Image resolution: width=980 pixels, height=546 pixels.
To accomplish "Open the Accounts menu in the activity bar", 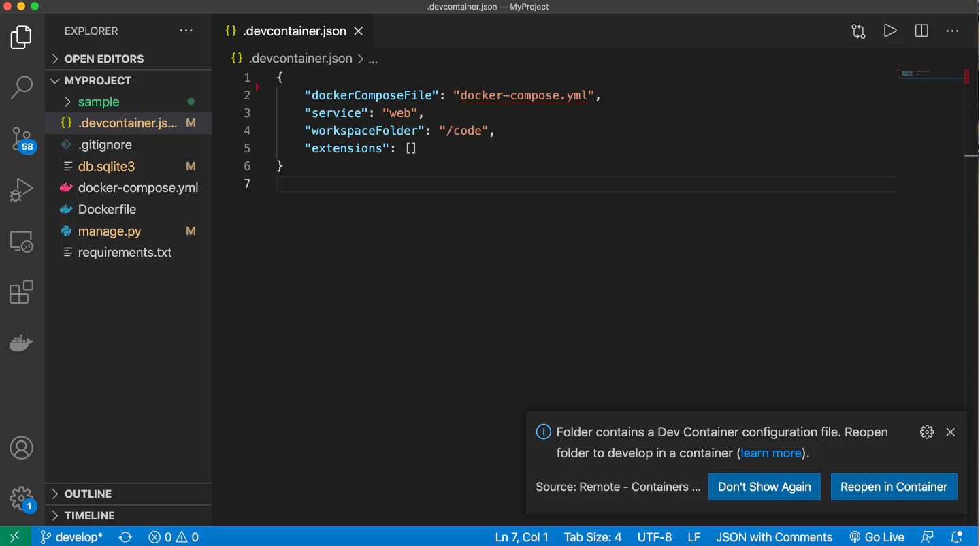I will coord(21,448).
